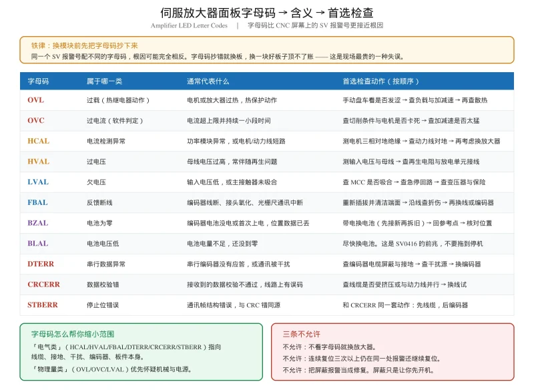This screenshot has width=534, height=392.
Task: Click the 串行数据异常 category cell
Action: [x=106, y=264]
